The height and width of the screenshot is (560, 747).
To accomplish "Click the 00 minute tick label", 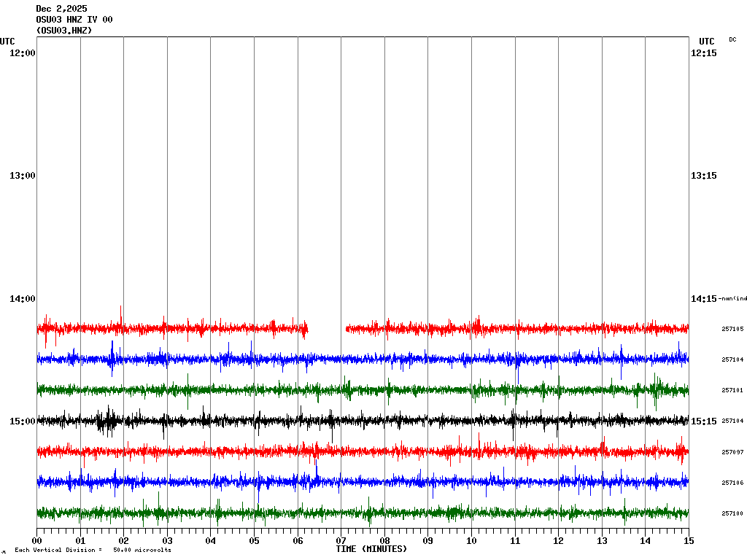I will [37, 541].
